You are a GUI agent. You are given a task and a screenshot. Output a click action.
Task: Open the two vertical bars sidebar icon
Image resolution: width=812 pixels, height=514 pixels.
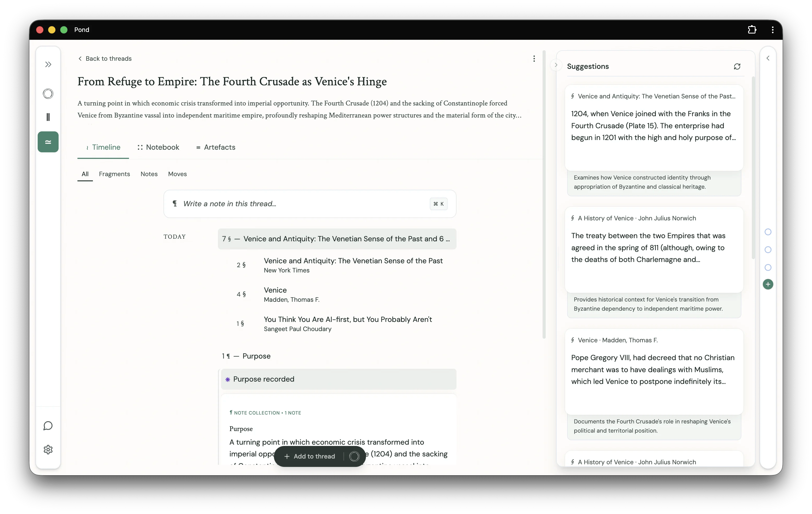pos(48,117)
